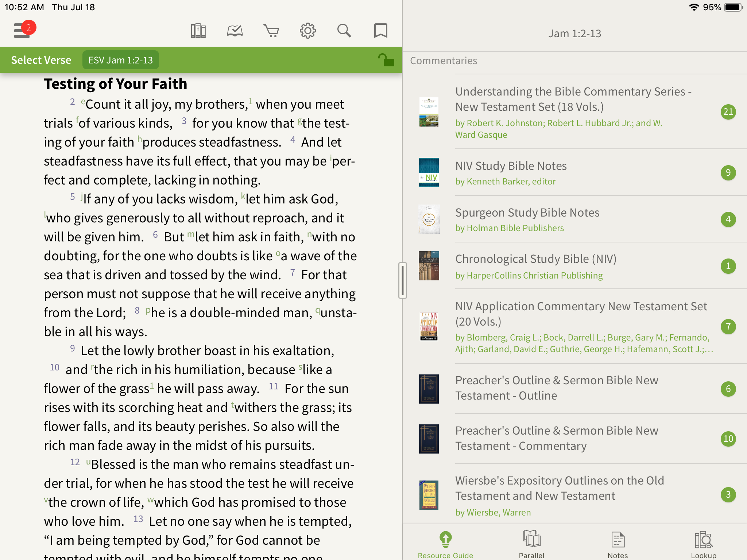Tap verse number 12
This screenshot has height=560, width=747.
(75, 462)
